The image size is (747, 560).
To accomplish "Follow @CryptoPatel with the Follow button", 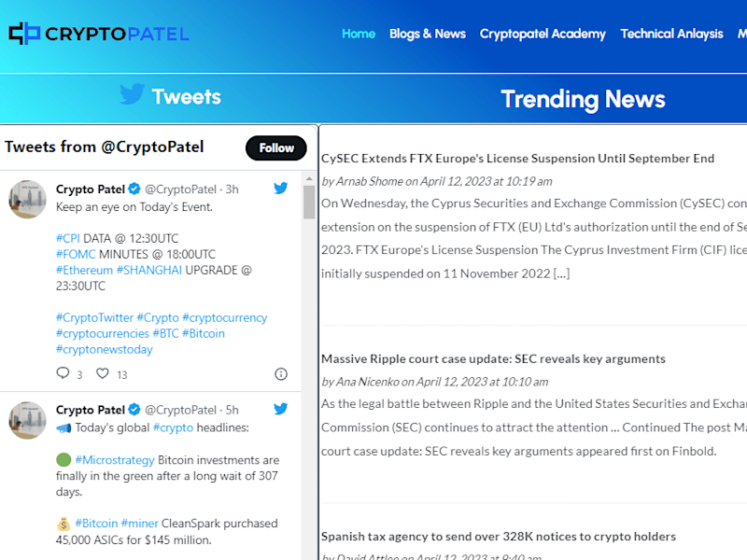I will coord(276,148).
